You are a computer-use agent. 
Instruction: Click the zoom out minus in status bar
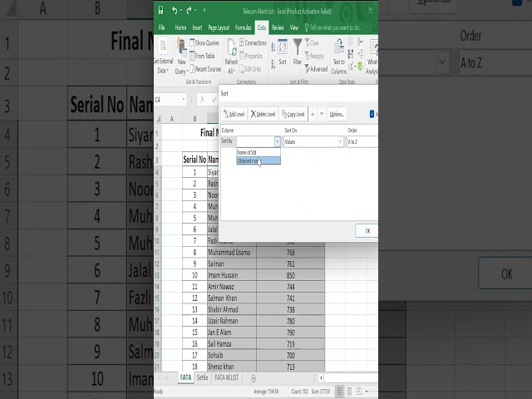pyautogui.click(x=367, y=392)
